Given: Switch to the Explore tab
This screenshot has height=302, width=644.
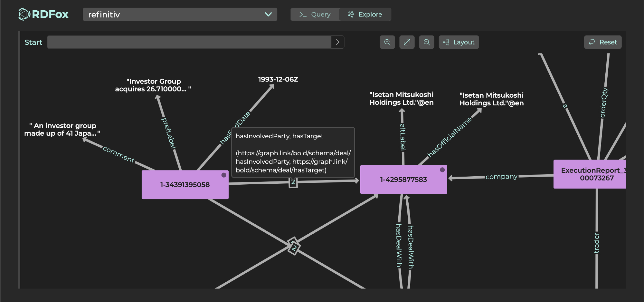Looking at the screenshot, I should (x=365, y=15).
